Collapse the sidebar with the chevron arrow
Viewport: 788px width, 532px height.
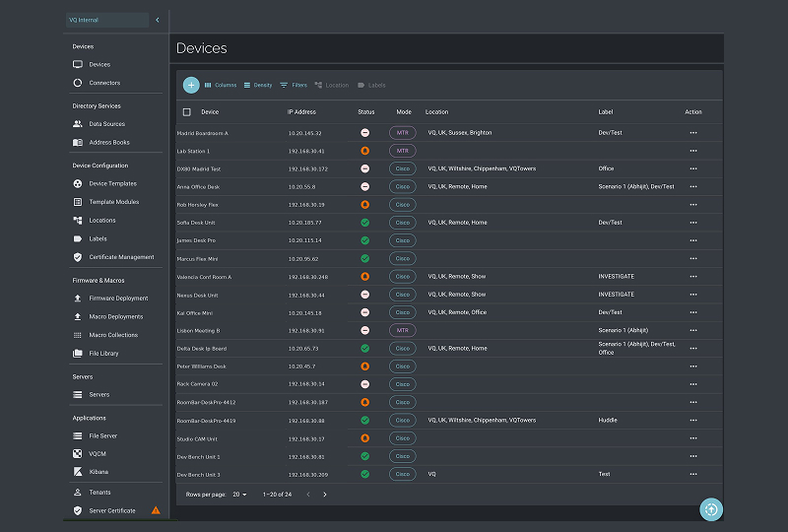point(158,20)
